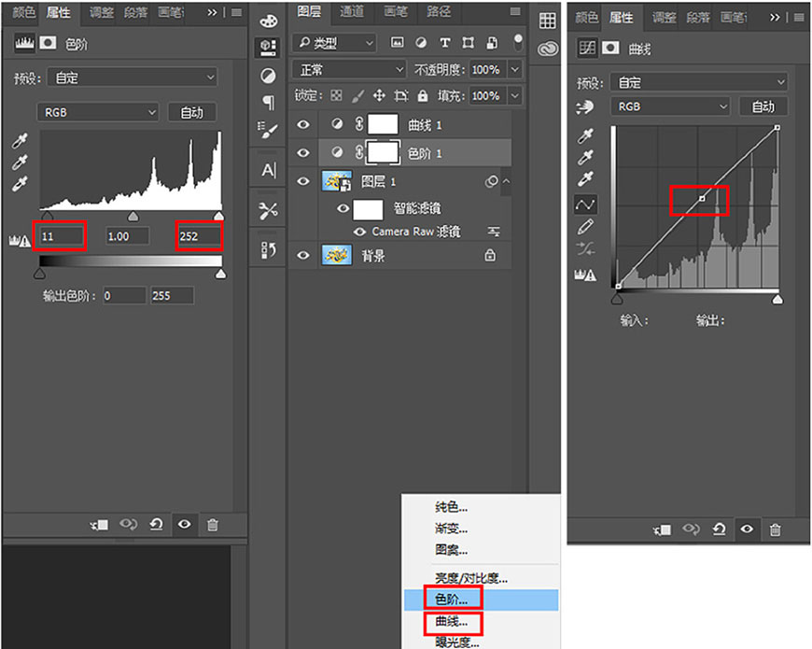Viewport: 812px width, 649px height.
Task: Toggle layer filtering switch on or off
Action: 518,42
